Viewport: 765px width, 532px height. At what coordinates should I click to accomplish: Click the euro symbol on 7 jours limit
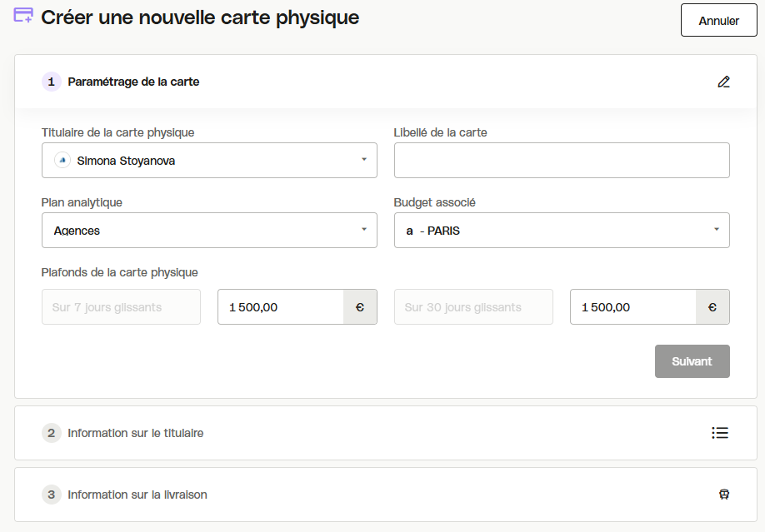tap(360, 306)
